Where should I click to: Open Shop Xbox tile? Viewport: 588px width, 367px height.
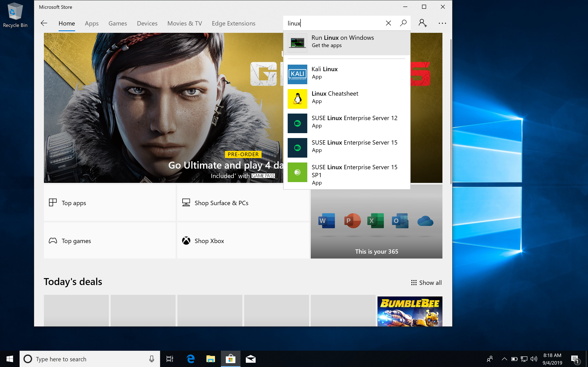click(243, 241)
